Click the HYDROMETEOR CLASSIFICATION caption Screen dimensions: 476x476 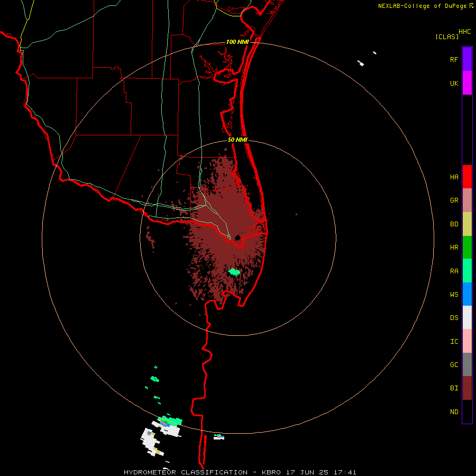186,472
